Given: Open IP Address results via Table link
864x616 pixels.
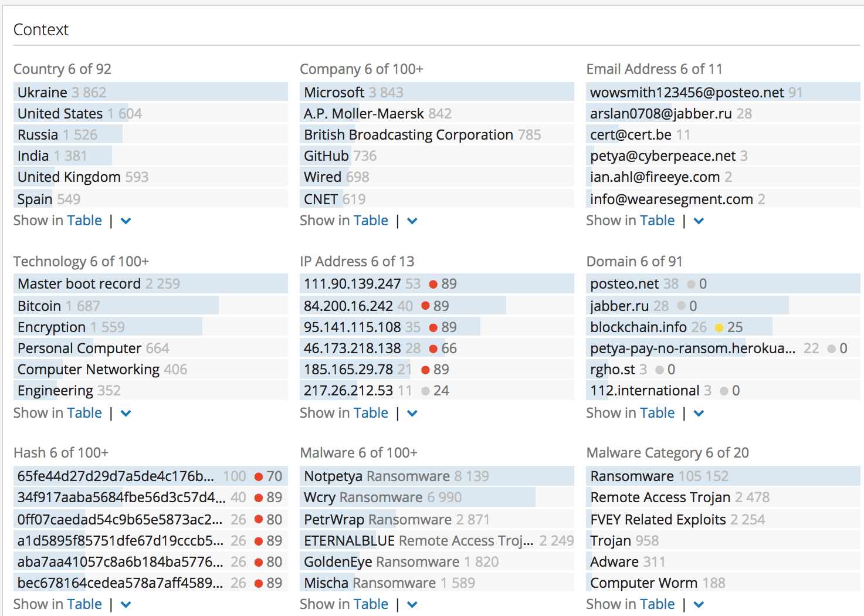Looking at the screenshot, I should [371, 413].
